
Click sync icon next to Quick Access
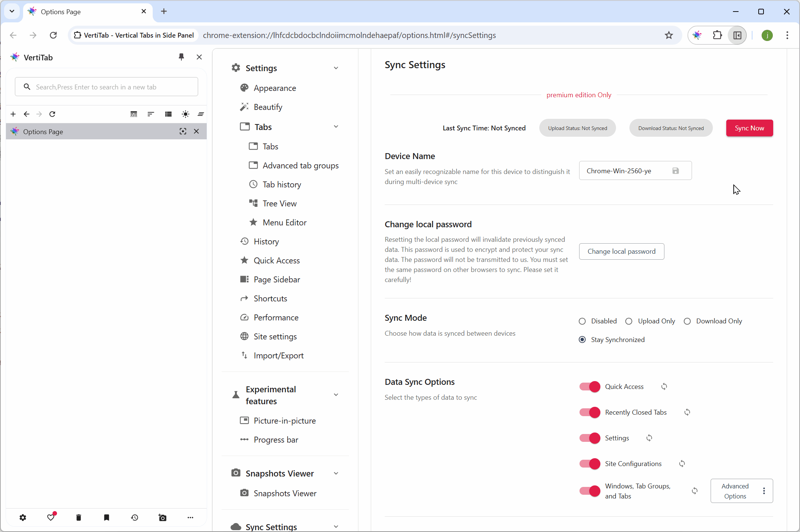[x=664, y=387]
